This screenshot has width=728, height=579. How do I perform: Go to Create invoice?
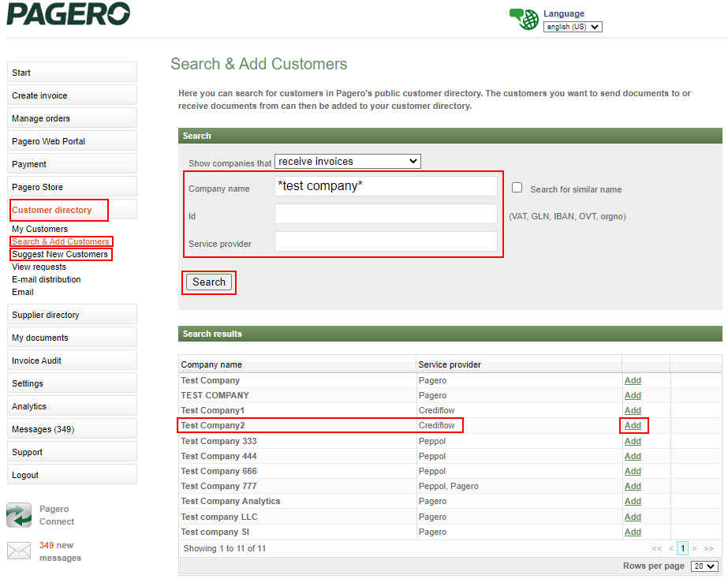point(72,95)
